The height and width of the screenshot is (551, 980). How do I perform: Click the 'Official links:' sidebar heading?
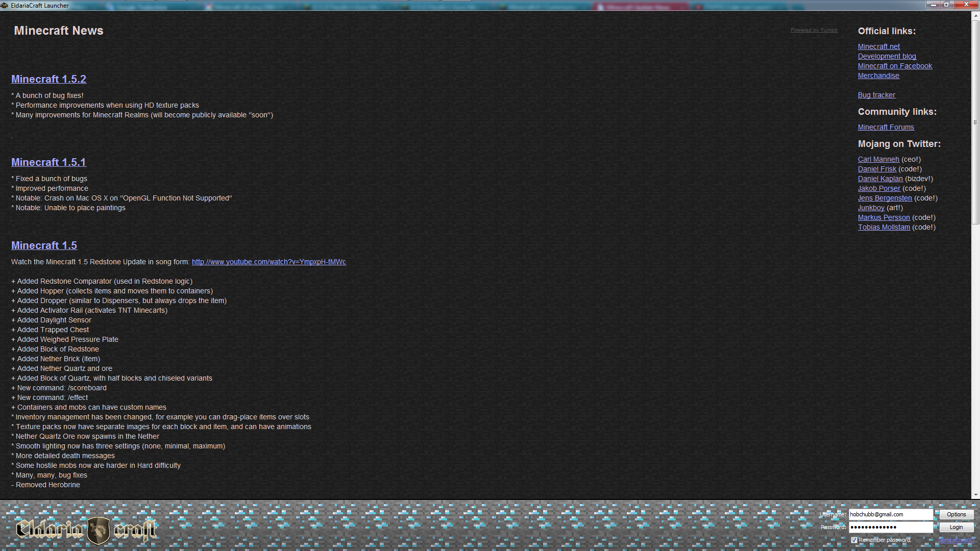click(887, 31)
